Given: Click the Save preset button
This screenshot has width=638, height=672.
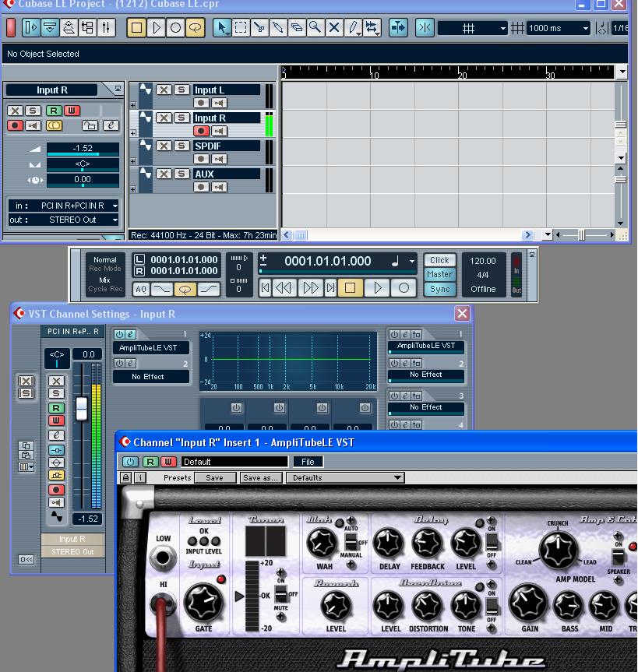Looking at the screenshot, I should click(214, 477).
